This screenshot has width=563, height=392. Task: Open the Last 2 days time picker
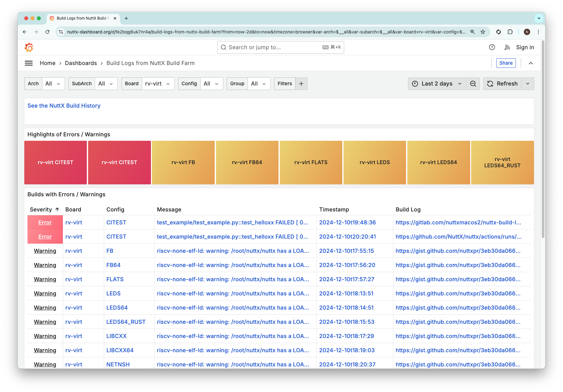[437, 84]
